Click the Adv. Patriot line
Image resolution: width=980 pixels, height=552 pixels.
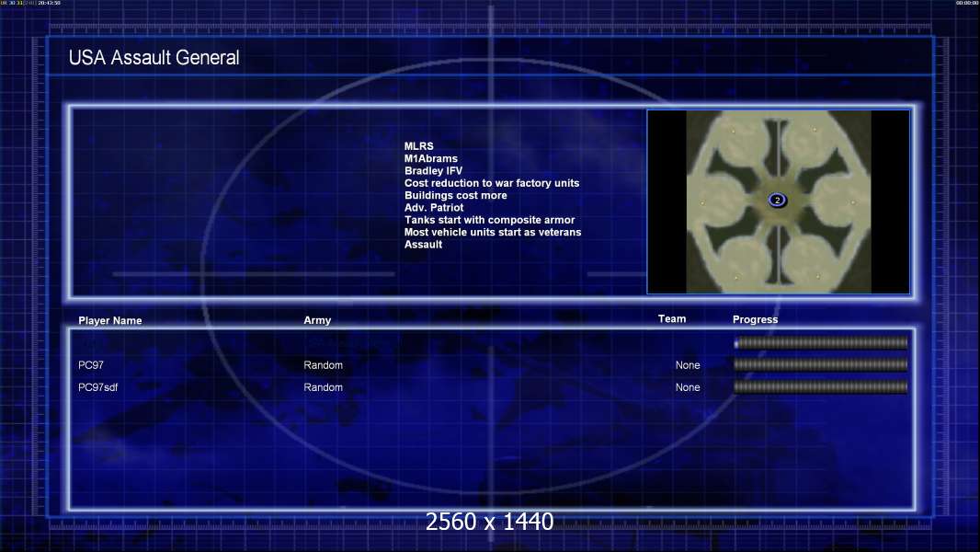pyautogui.click(x=434, y=208)
